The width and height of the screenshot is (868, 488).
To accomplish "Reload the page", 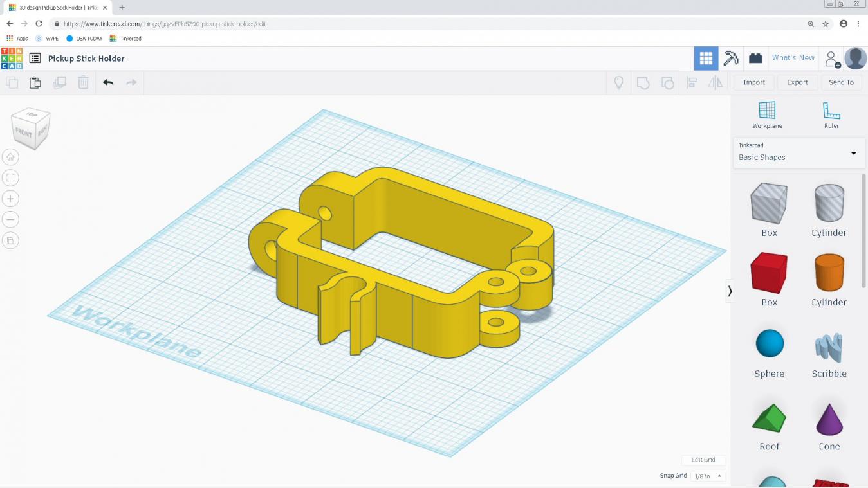I will tap(39, 24).
